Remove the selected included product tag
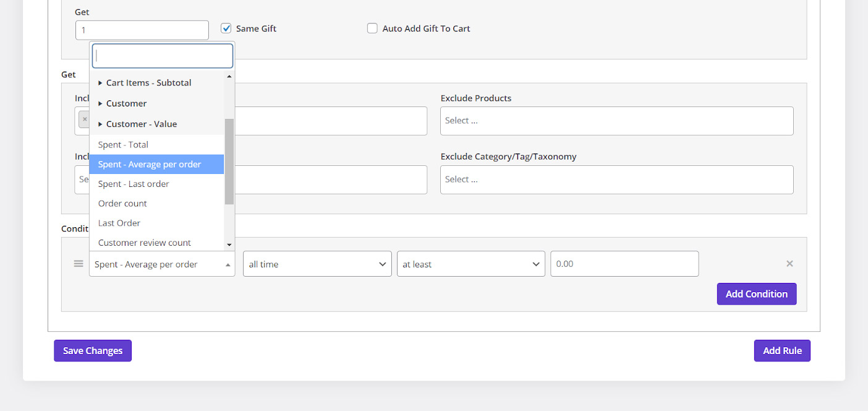 point(85,119)
